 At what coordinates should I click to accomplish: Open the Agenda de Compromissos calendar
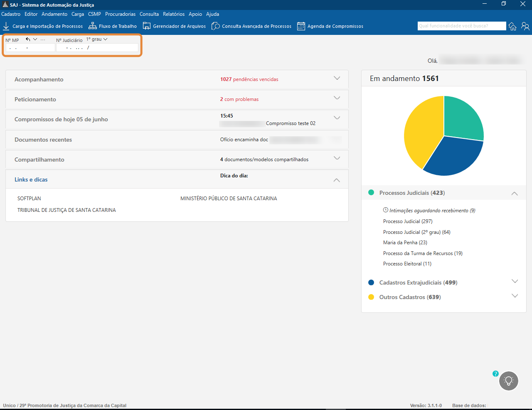[330, 26]
